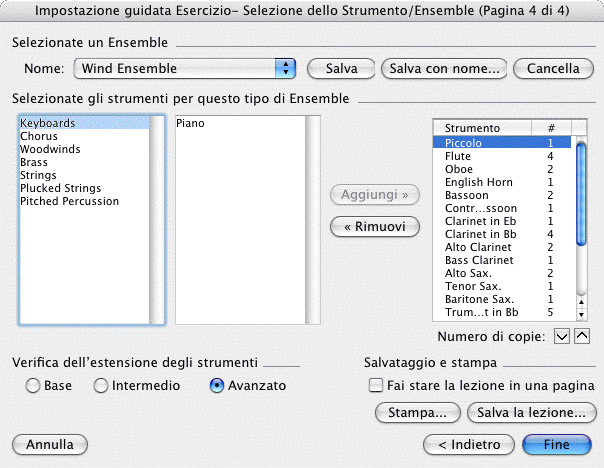The width and height of the screenshot is (604, 468).
Task: Click Salva con nome button
Action: (444, 68)
